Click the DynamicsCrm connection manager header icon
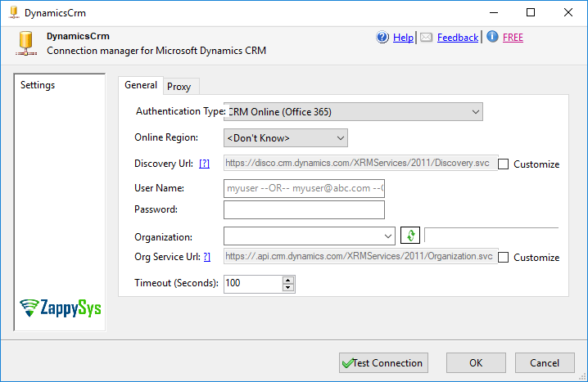Screen dimensions: 588x382 [x=26, y=43]
